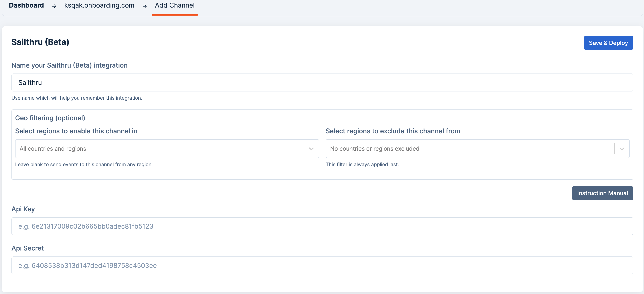
Task: Click the arrow icon before Add Channel
Action: (144, 6)
